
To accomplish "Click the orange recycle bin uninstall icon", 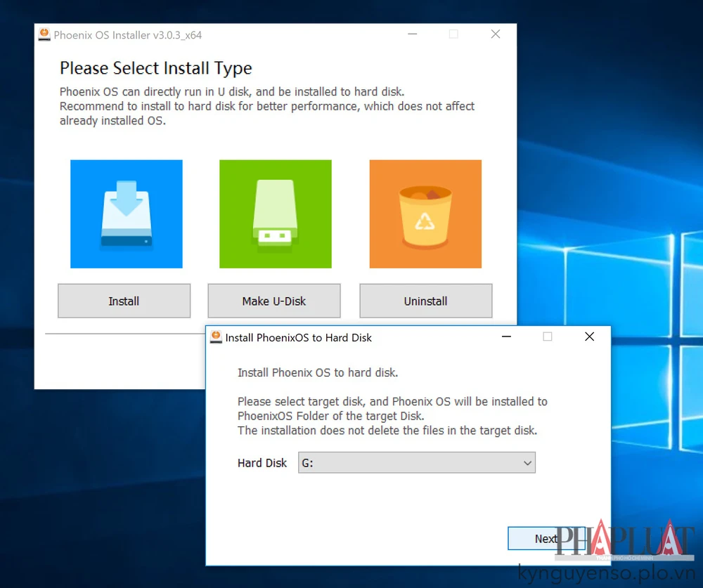I will click(425, 214).
